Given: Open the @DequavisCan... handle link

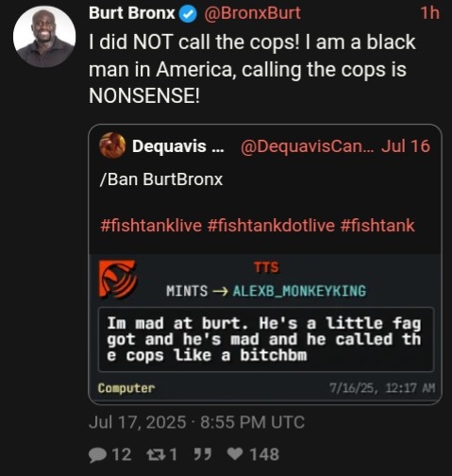Looking at the screenshot, I should click(x=308, y=146).
